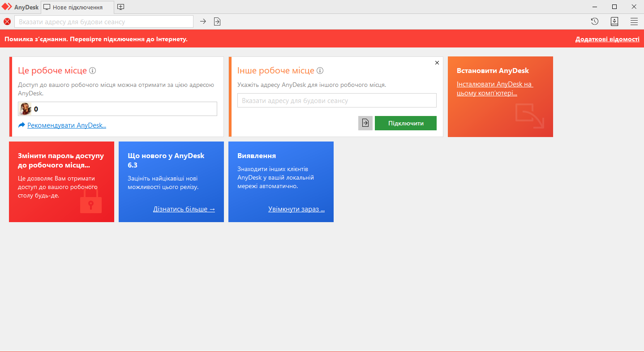Open the hamburger main menu
The width and height of the screenshot is (644, 352).
pyautogui.click(x=634, y=21)
